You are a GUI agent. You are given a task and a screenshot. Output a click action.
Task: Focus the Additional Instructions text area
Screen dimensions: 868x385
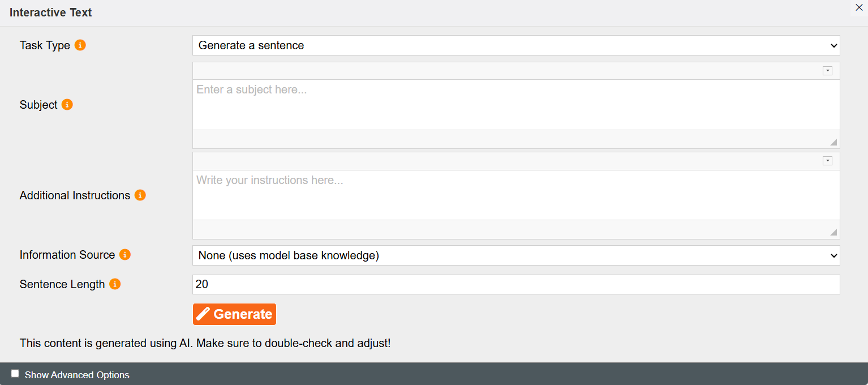click(x=516, y=195)
